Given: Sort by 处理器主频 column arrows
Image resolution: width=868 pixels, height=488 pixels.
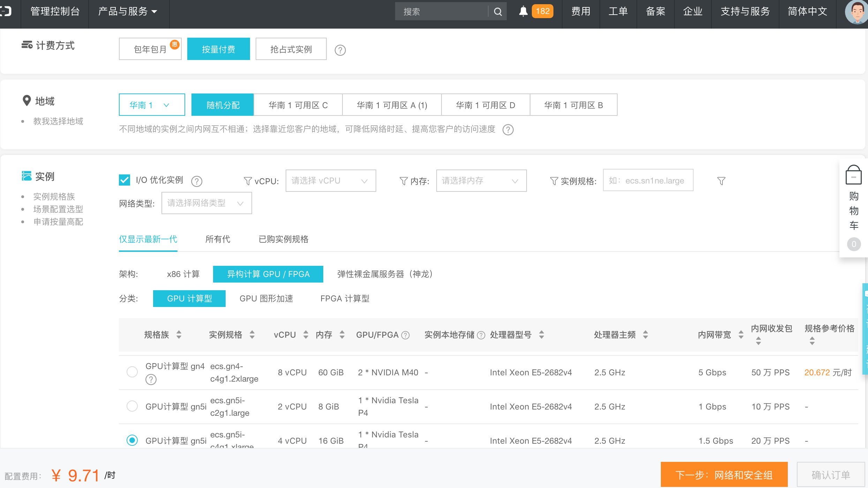Looking at the screenshot, I should tap(646, 335).
